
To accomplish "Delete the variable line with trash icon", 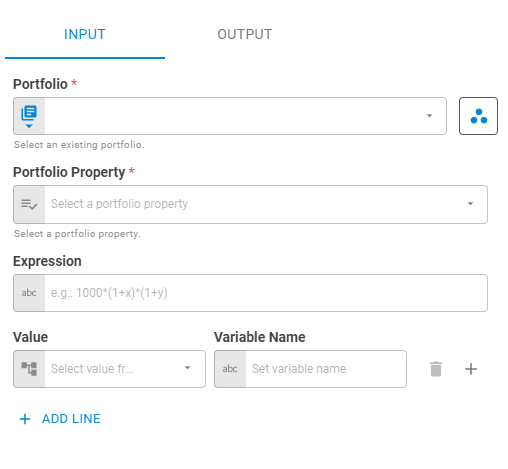I will click(x=436, y=369).
